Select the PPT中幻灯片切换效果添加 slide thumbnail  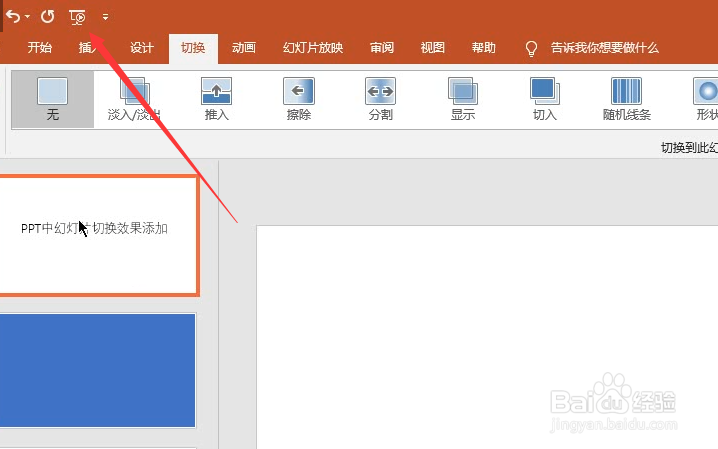[x=98, y=235]
